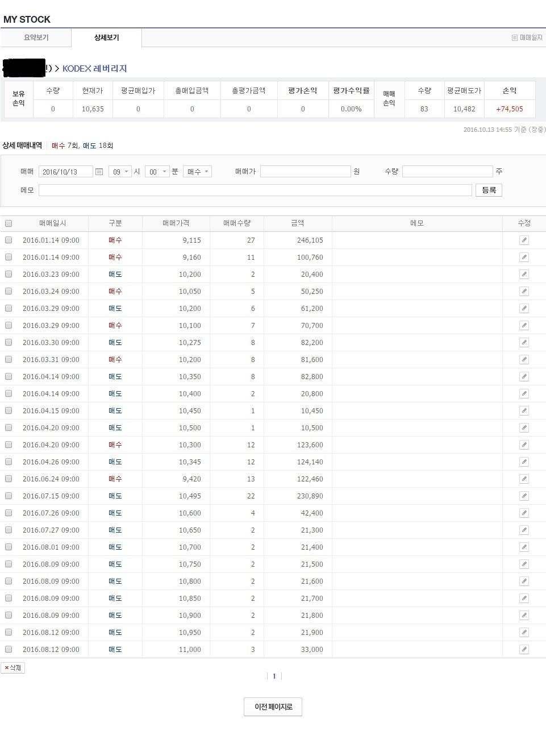Open the 매수 trade type dropdown
The image size is (546, 756).
pyautogui.click(x=197, y=172)
